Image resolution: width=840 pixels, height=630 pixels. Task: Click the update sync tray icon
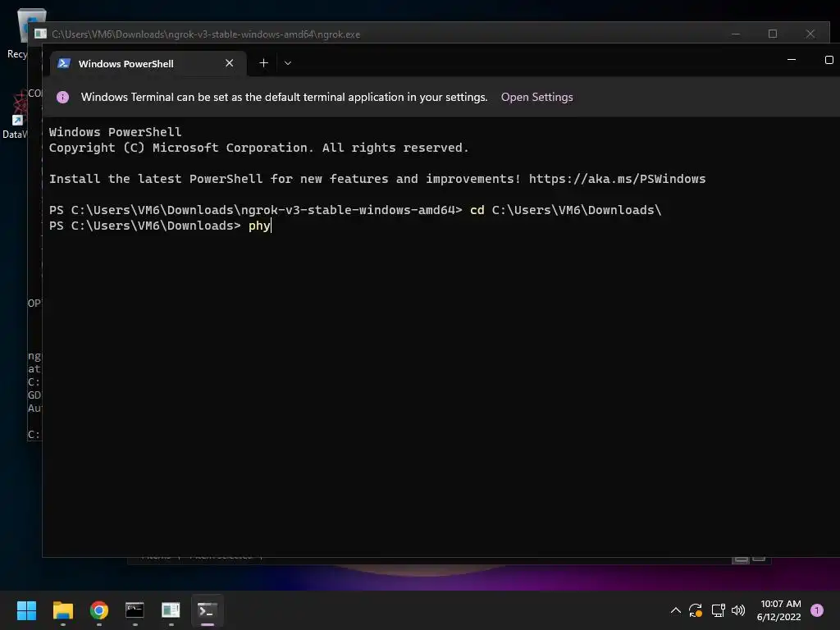coord(696,610)
